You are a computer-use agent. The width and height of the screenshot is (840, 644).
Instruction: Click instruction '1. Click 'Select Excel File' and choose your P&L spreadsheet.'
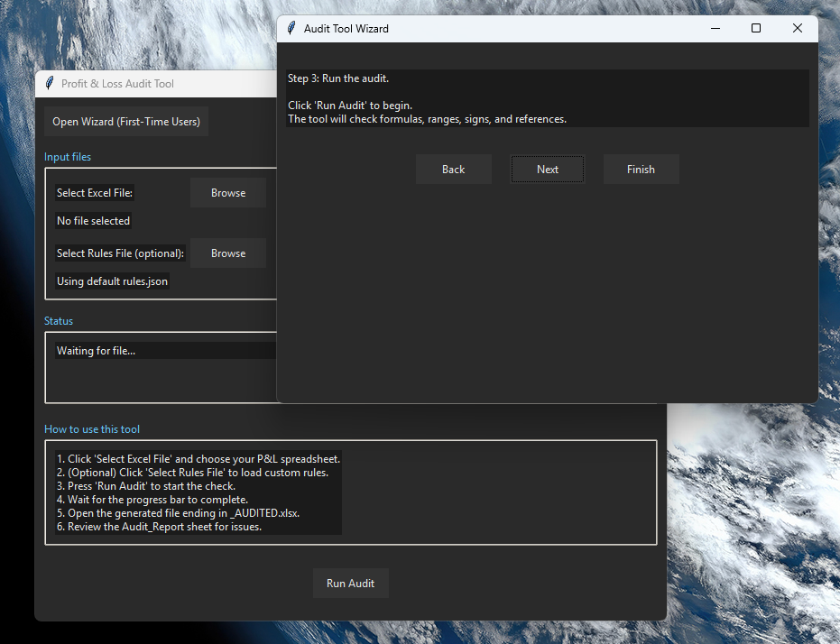click(x=198, y=459)
